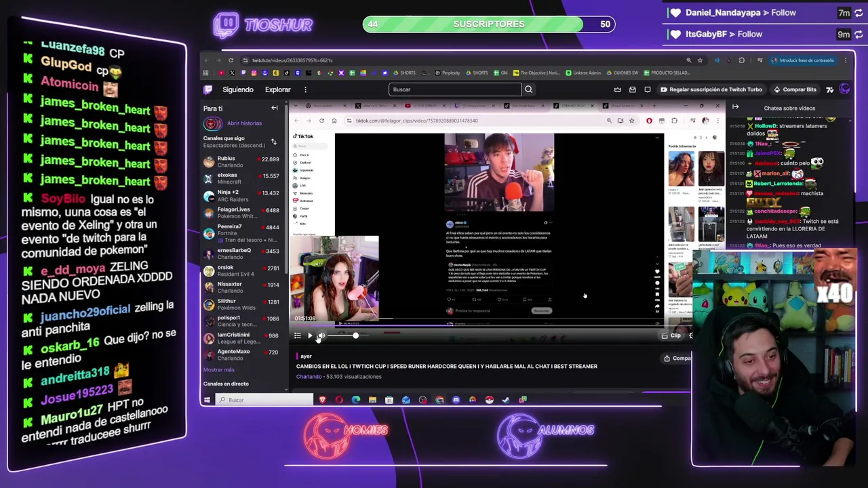Viewport: 868px width, 488px height.
Task: Open the Perplexity bookmark
Action: [x=448, y=73]
